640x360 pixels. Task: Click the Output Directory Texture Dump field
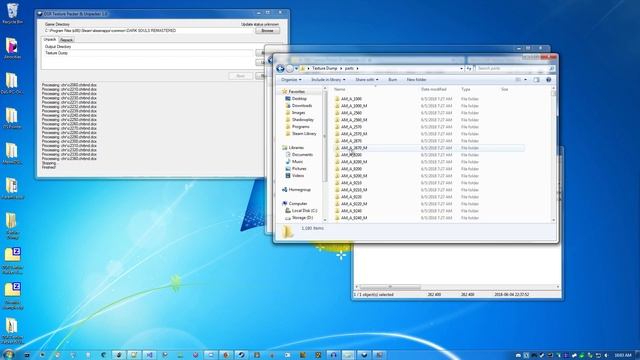coord(149,53)
